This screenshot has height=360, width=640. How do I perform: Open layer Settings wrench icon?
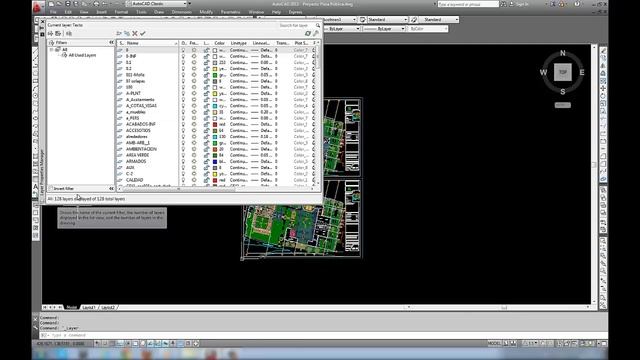[316, 33]
